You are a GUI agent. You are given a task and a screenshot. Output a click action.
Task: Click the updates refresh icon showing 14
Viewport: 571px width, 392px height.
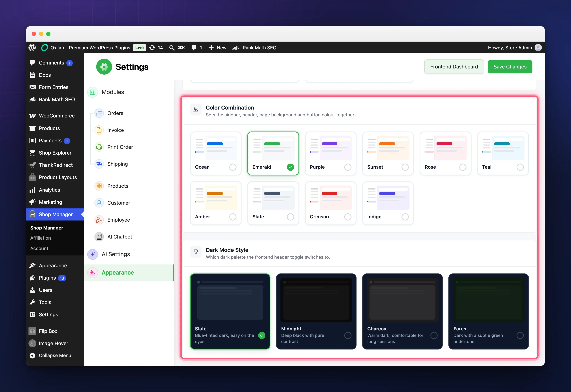point(152,48)
